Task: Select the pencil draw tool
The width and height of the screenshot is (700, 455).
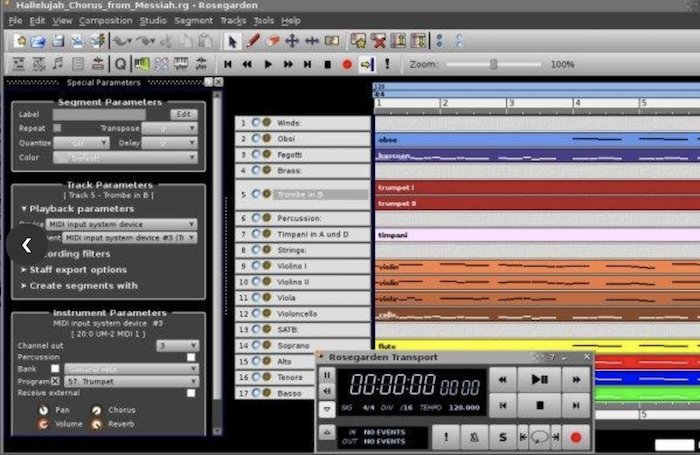Action: coord(253,41)
